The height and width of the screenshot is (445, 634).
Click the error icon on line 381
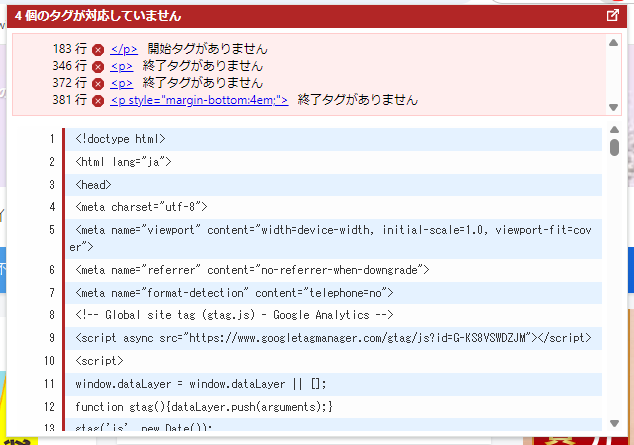pyautogui.click(x=98, y=101)
